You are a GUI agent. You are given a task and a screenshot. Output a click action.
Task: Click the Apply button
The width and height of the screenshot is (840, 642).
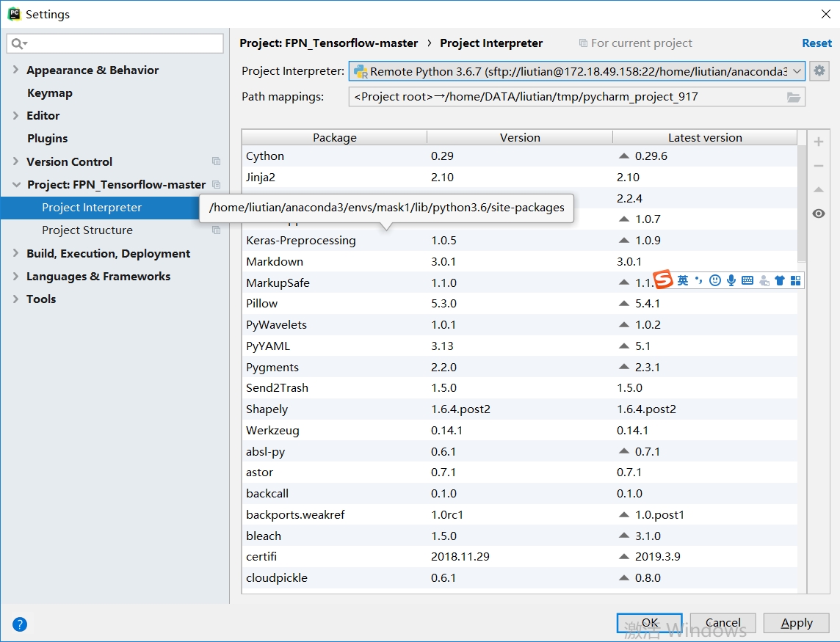point(796,623)
